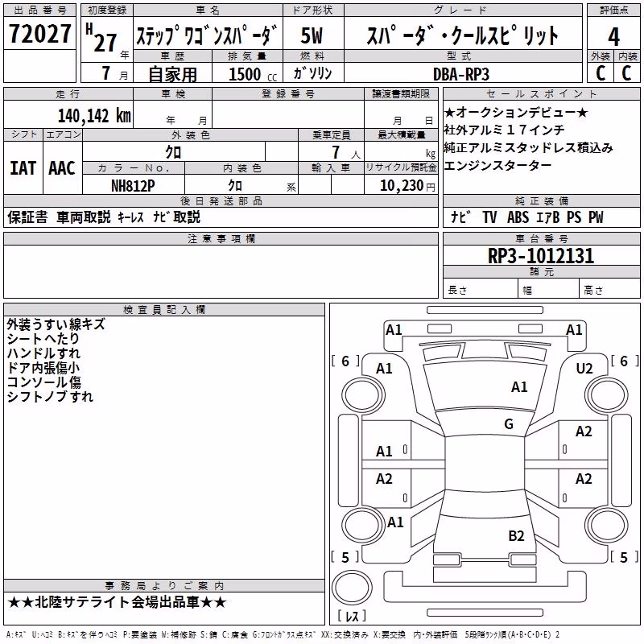This screenshot has width=644, height=644.
Task: Click the U2 dent mark on diagram
Action: pos(584,369)
